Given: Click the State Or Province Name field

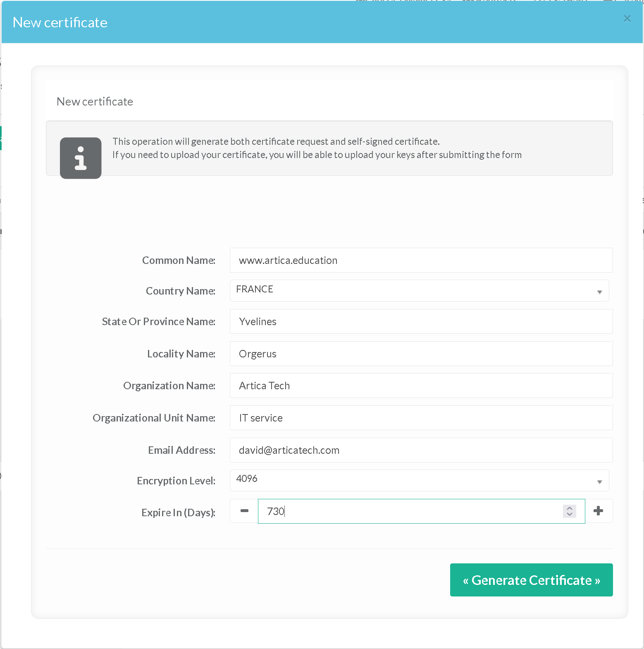Looking at the screenshot, I should [x=421, y=321].
